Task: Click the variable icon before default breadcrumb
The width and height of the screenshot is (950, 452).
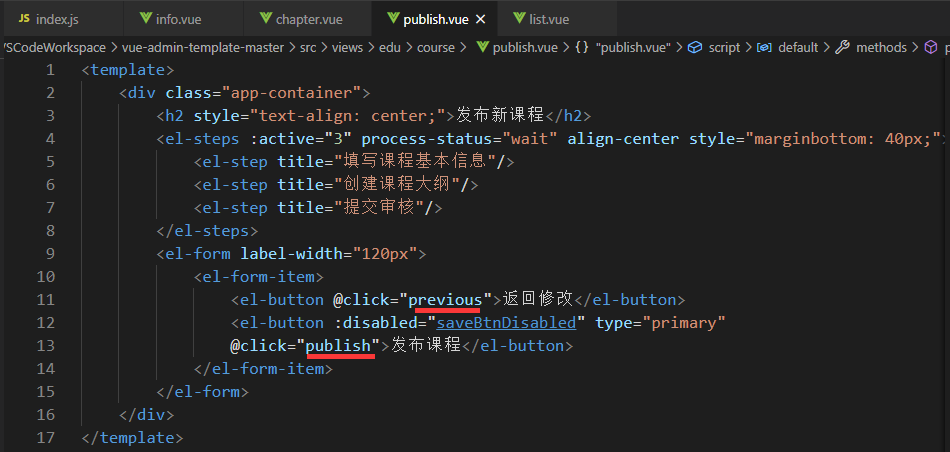Action: coord(765,47)
